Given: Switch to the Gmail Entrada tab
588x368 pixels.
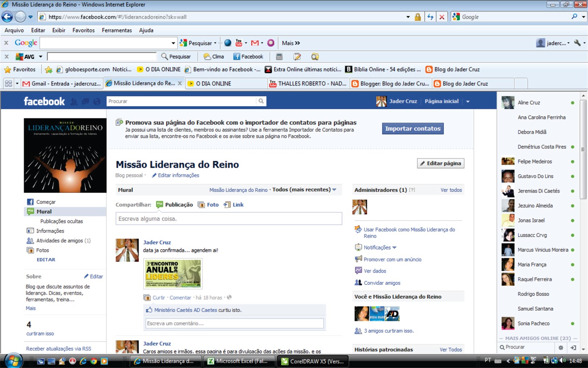Looking at the screenshot, I should click(62, 84).
